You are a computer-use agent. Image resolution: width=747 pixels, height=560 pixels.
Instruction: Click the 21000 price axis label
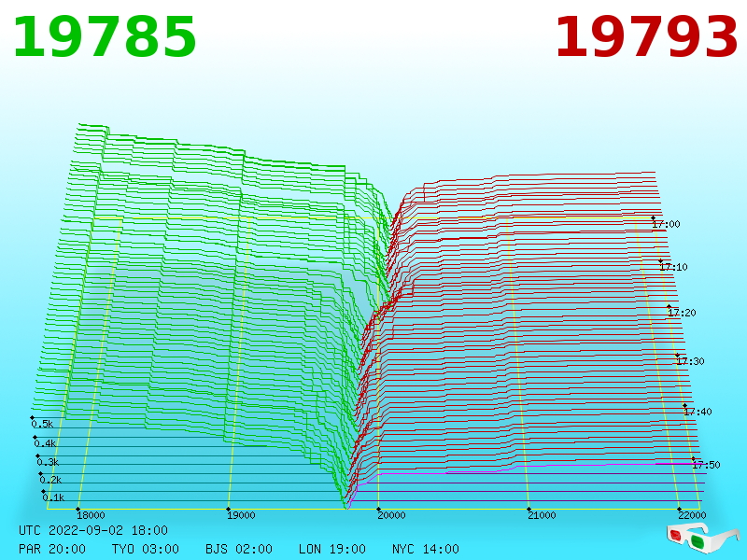(542, 515)
